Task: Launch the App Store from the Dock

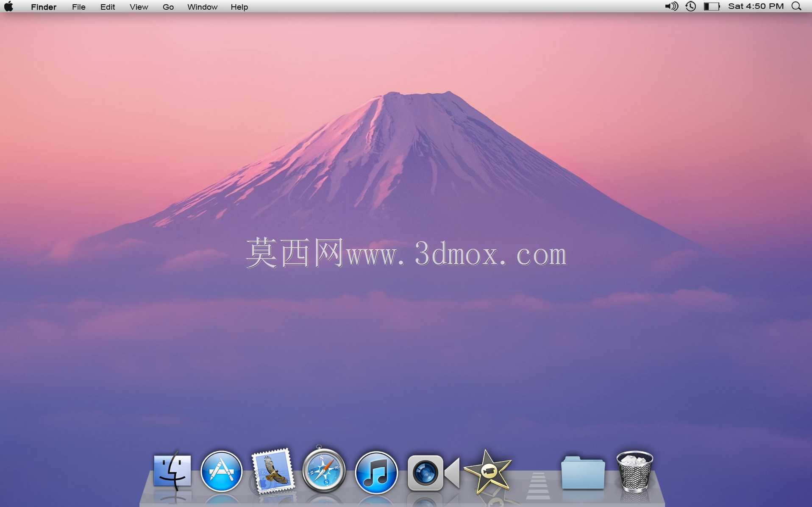Action: 221,471
